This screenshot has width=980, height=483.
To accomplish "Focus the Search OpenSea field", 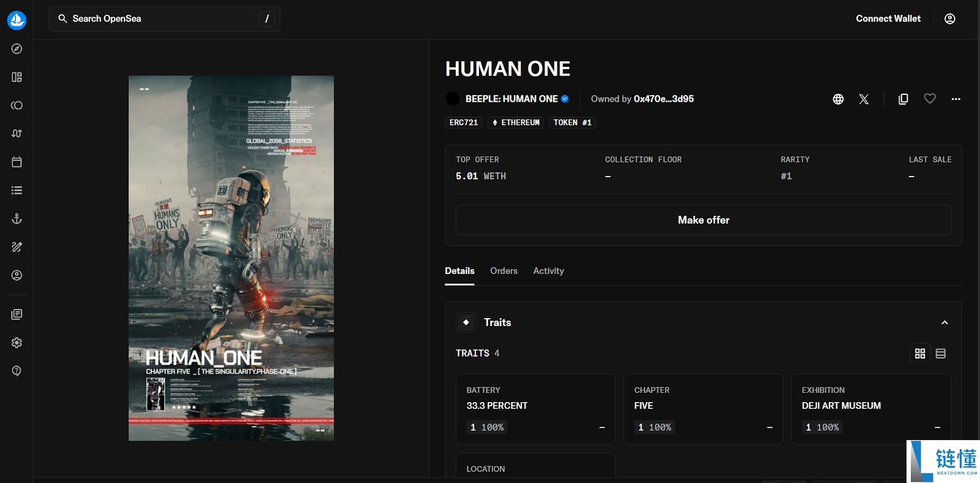I will [x=164, y=19].
